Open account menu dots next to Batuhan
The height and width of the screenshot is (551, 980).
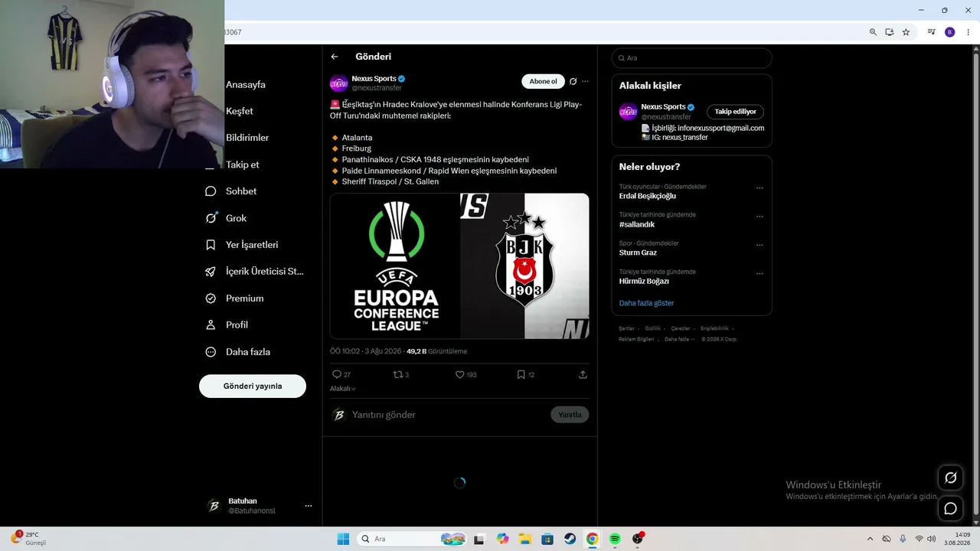(x=309, y=506)
